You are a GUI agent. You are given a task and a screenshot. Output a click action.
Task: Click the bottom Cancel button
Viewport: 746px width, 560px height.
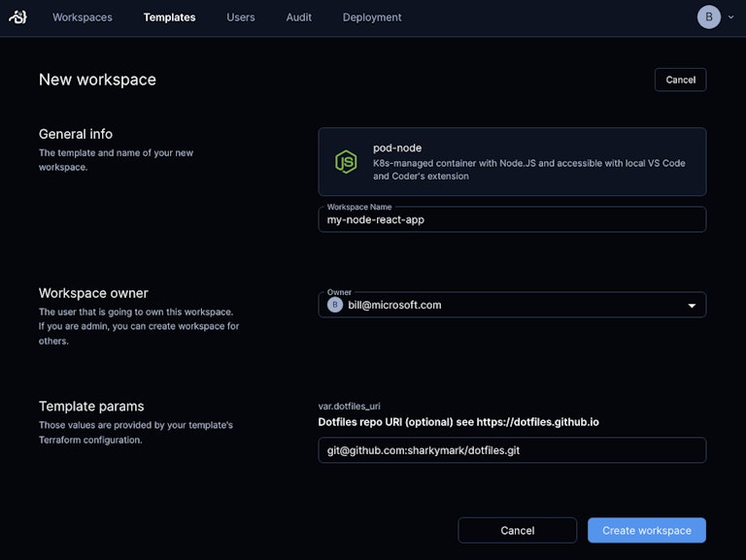517,530
